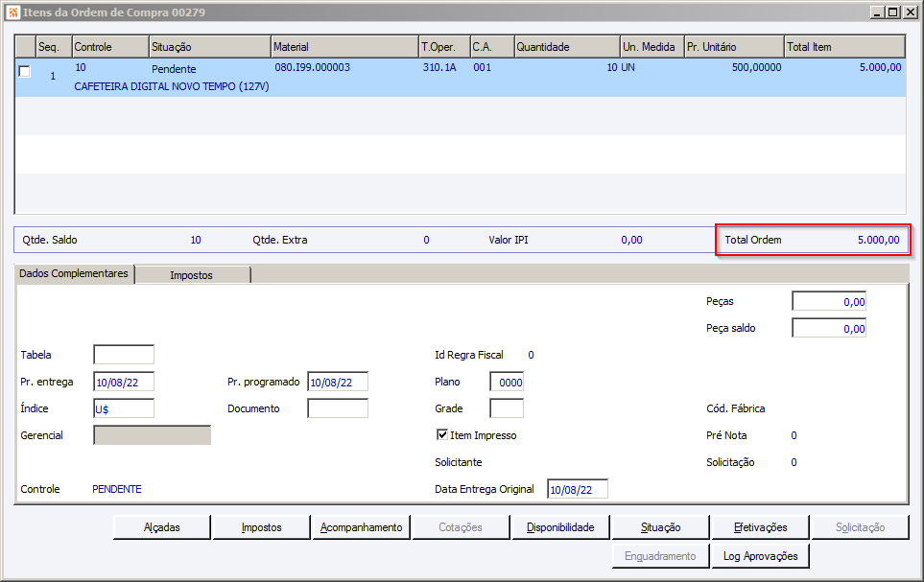
Task: Open the Alçadas button
Action: click(162, 527)
